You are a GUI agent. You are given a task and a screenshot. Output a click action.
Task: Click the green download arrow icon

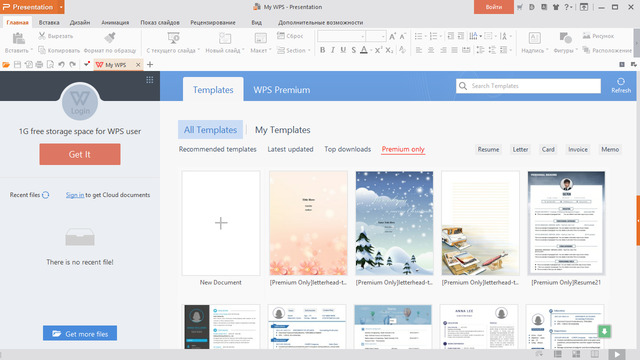[604, 331]
